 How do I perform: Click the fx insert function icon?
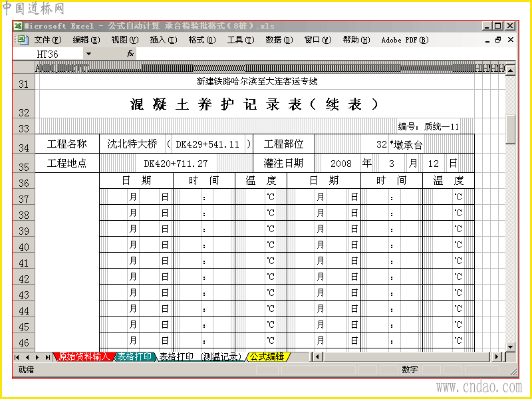tap(130, 54)
